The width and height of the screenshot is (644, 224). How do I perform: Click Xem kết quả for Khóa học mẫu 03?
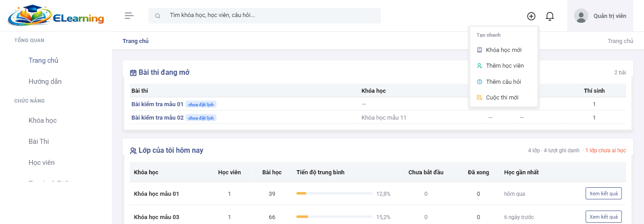pyautogui.click(x=603, y=217)
